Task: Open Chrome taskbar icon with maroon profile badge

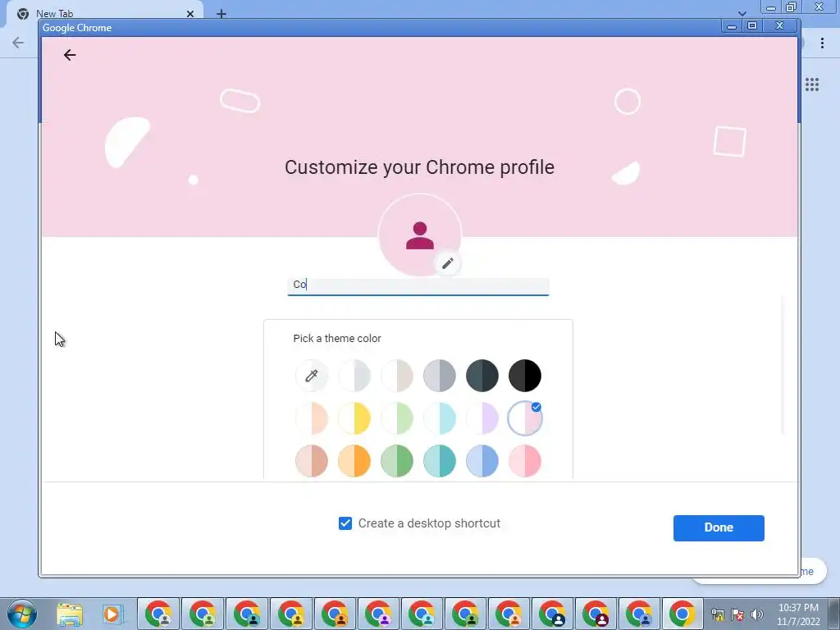Action: pos(596,614)
